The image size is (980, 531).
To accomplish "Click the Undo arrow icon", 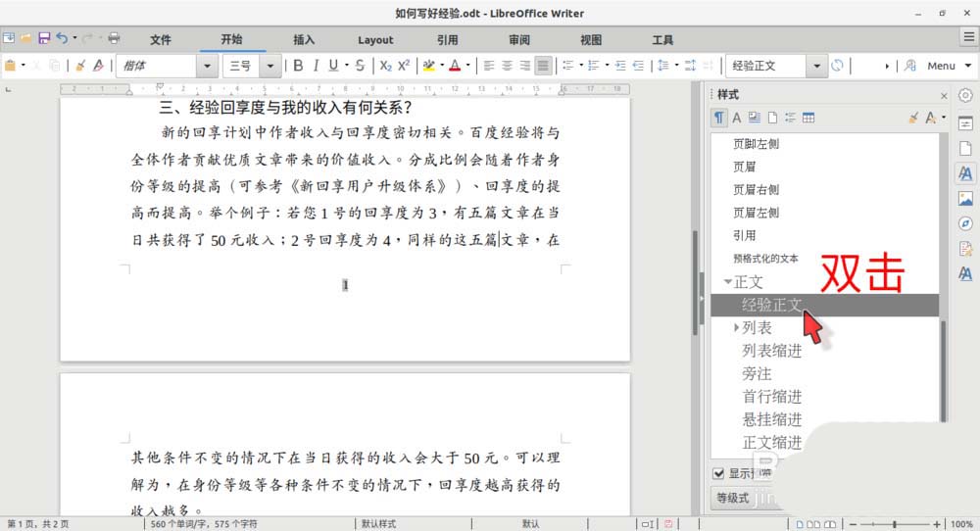I will [x=61, y=38].
